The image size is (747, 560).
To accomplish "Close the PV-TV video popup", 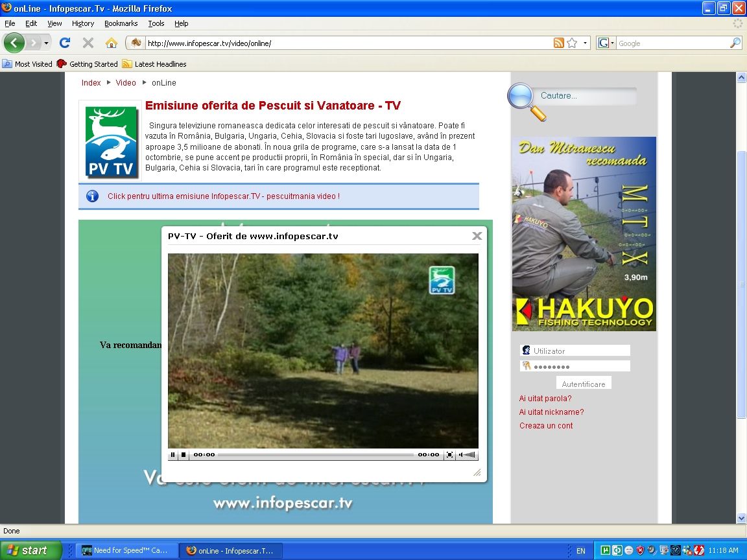I will coord(477,236).
